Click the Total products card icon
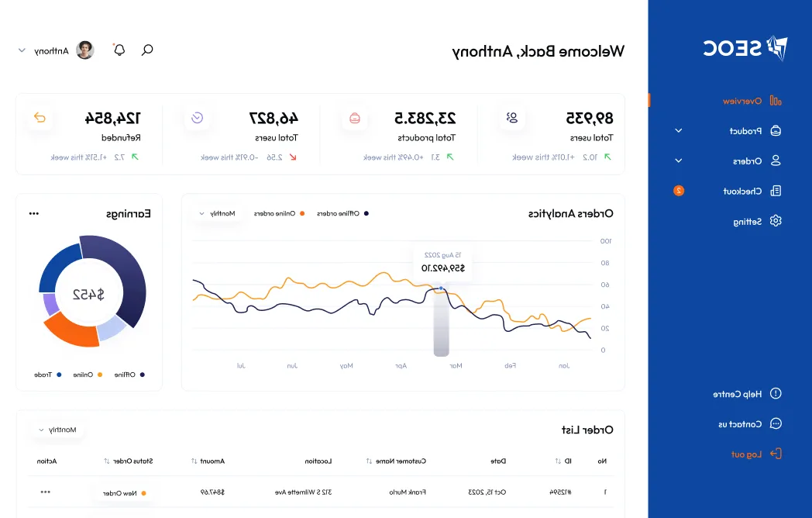The image size is (812, 518). tap(355, 118)
